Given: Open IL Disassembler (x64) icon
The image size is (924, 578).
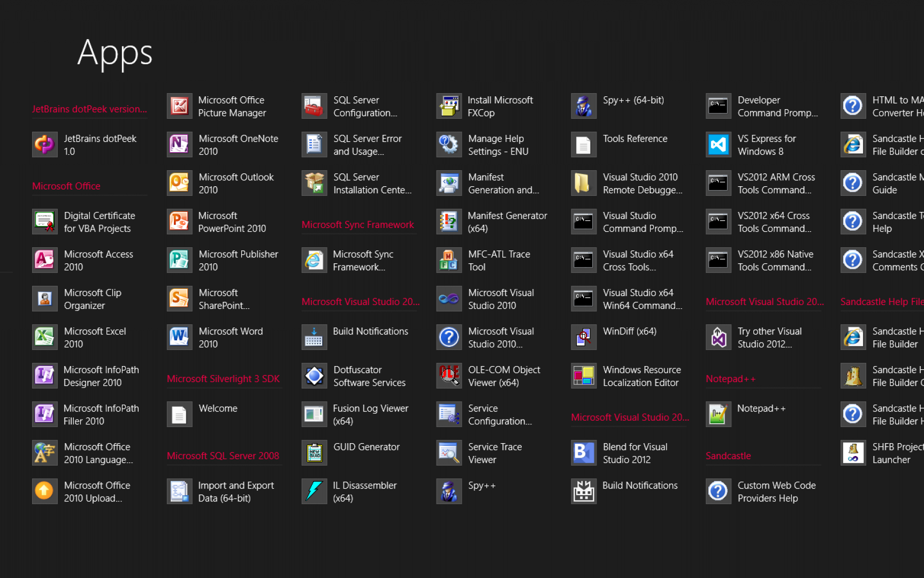Looking at the screenshot, I should coord(315,492).
